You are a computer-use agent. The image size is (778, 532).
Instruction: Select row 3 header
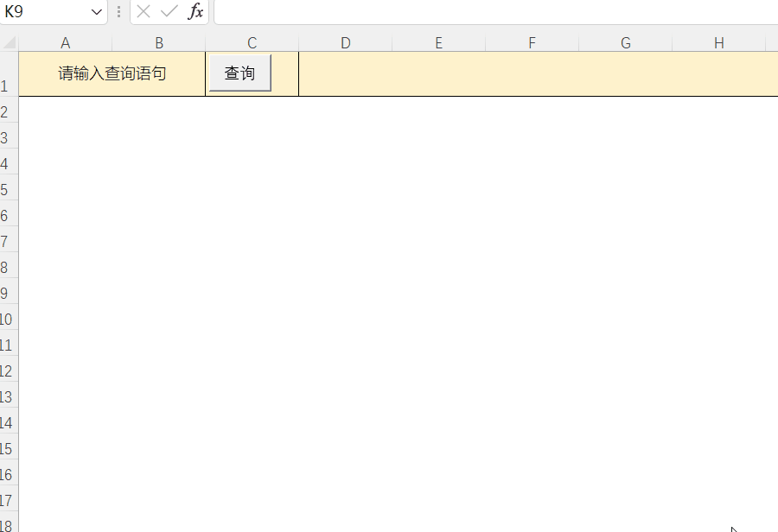click(x=9, y=136)
